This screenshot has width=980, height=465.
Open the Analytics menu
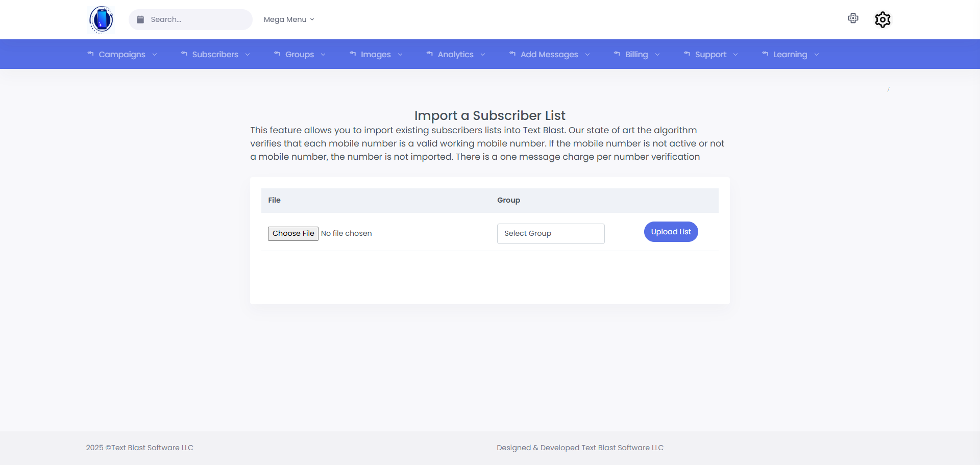coord(456,54)
